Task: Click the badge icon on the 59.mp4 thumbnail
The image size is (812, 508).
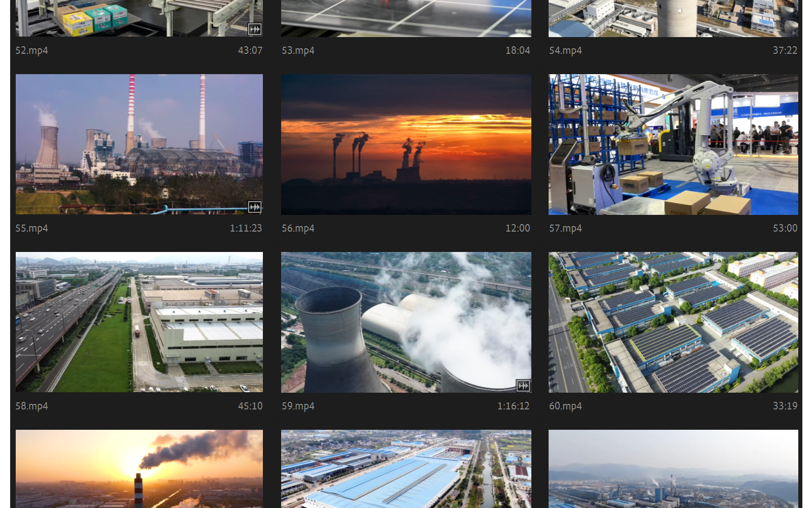Action: click(523, 386)
